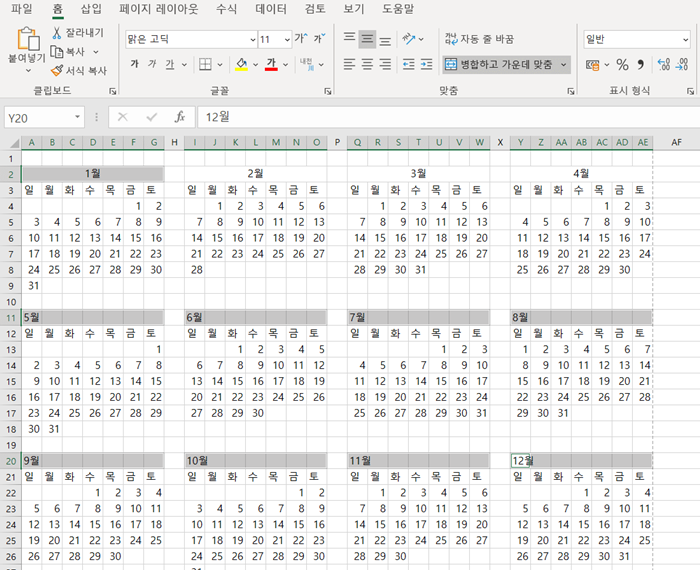Image resolution: width=700 pixels, height=570 pixels.
Task: Decrease font size with the smaller 가 button
Action: click(320, 38)
